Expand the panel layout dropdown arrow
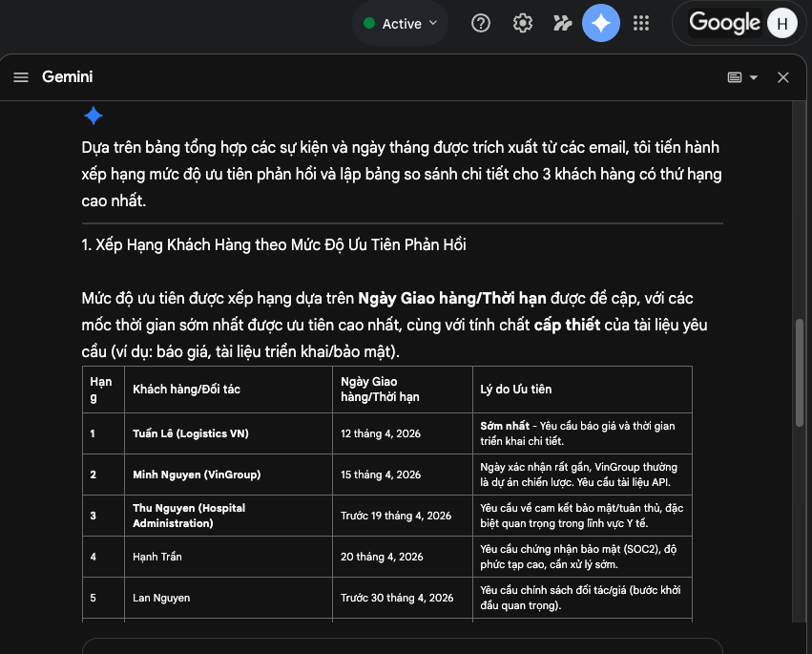The width and height of the screenshot is (812, 654). pyautogui.click(x=754, y=77)
